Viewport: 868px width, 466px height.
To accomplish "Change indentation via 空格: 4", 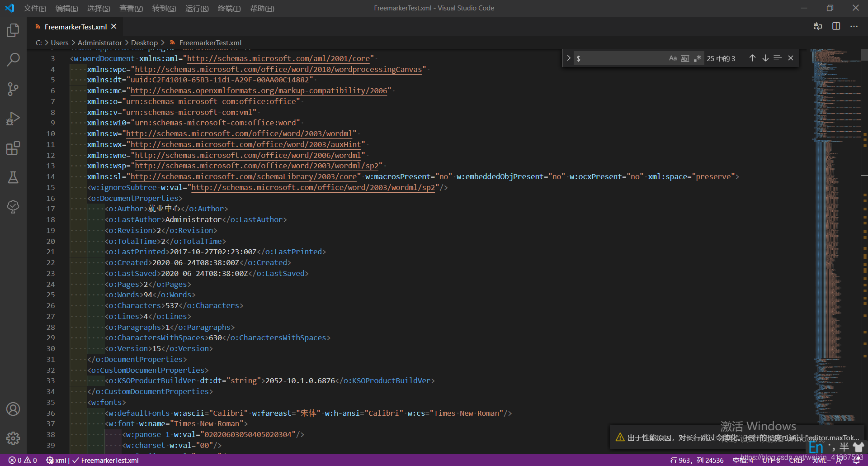I will (743, 460).
